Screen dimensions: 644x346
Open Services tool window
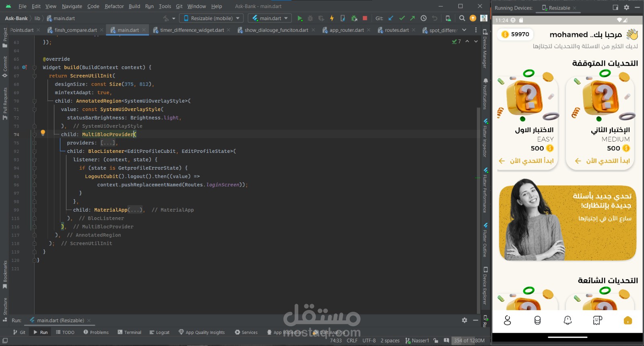click(x=246, y=332)
